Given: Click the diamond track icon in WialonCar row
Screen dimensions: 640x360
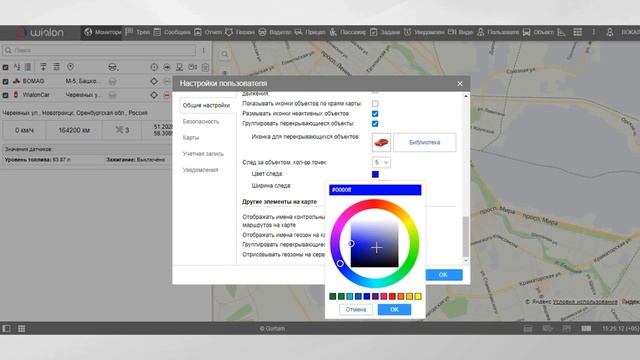Looking at the screenshot, I should [154, 95].
